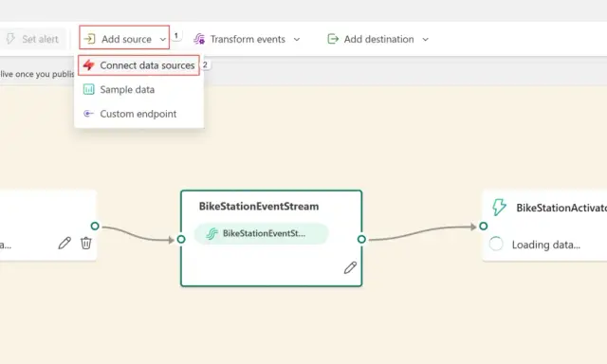Image resolution: width=607 pixels, height=364 pixels.
Task: Click the Loading data... status text
Action: [x=546, y=245]
